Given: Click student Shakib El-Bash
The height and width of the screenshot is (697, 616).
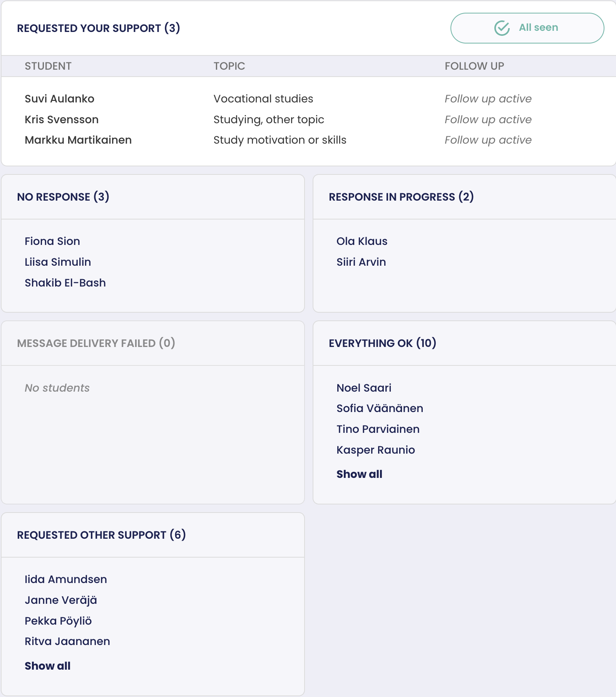Looking at the screenshot, I should tap(65, 283).
